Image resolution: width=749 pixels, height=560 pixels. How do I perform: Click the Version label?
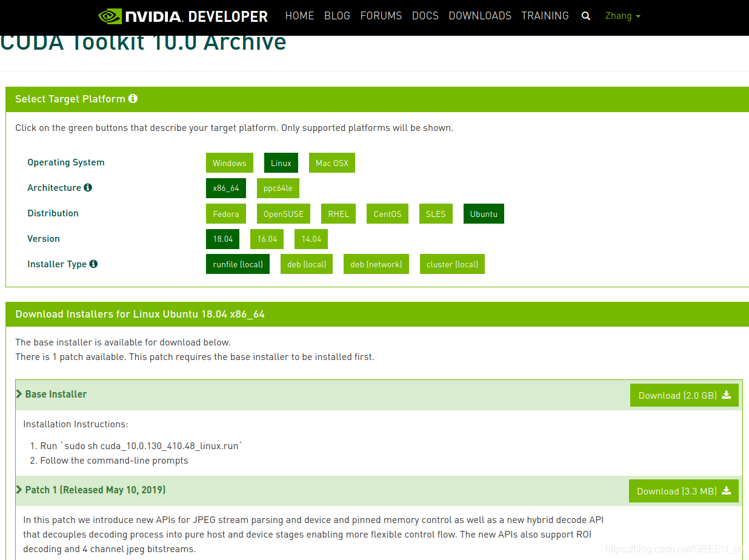point(44,239)
